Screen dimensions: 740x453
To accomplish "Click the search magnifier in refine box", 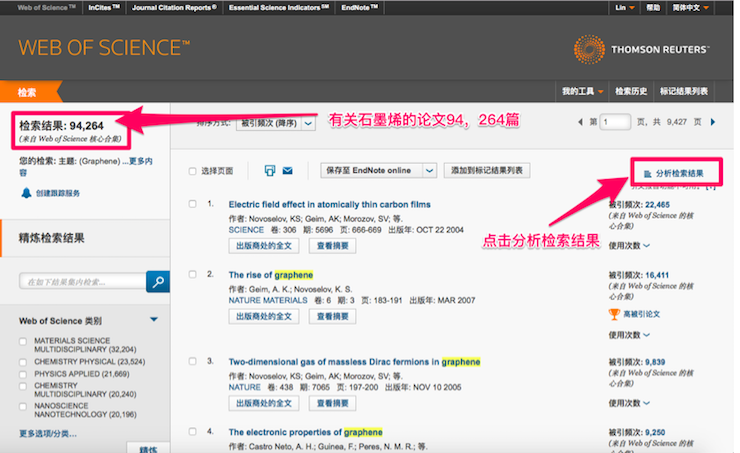I will pyautogui.click(x=157, y=283).
